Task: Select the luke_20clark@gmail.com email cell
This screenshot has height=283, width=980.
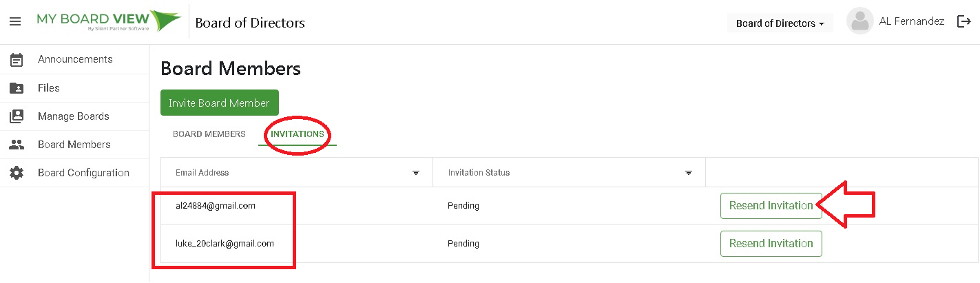Action: pyautogui.click(x=297, y=243)
